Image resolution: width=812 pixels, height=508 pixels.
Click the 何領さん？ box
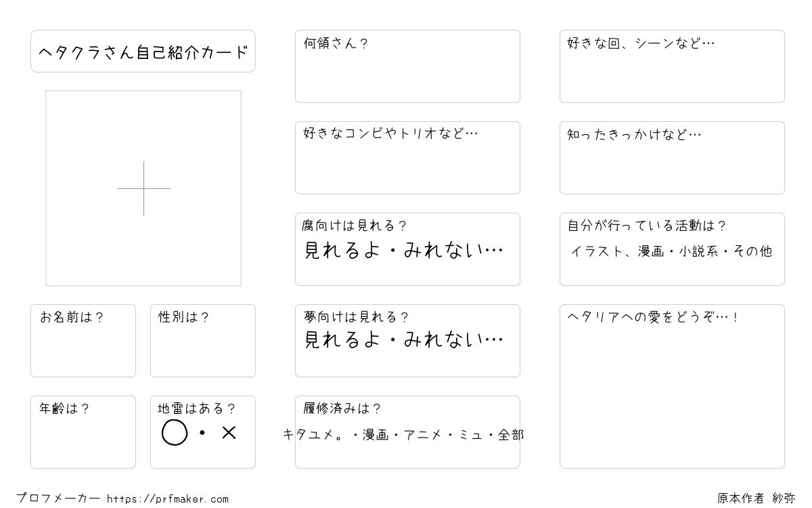coord(407,66)
